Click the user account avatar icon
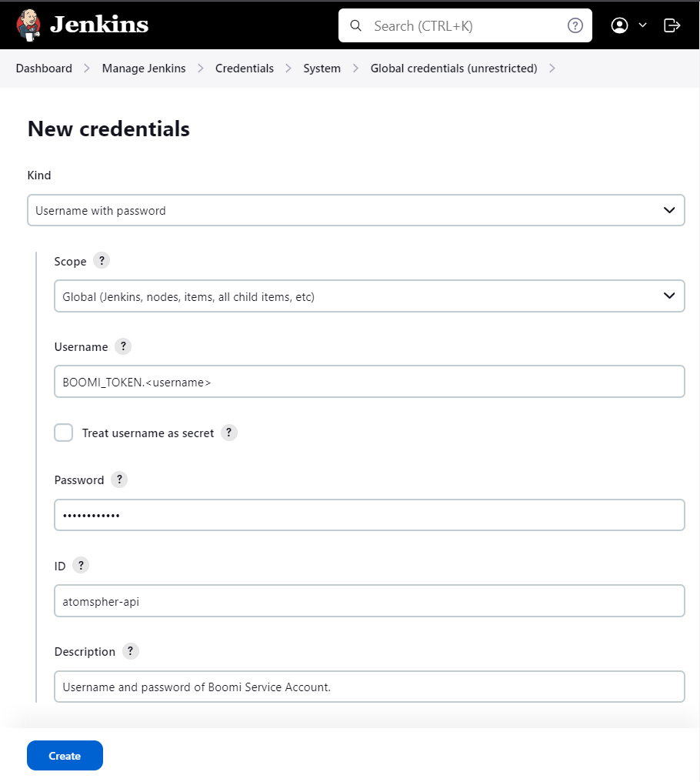Viewport: 700px width, 782px height. click(x=619, y=25)
